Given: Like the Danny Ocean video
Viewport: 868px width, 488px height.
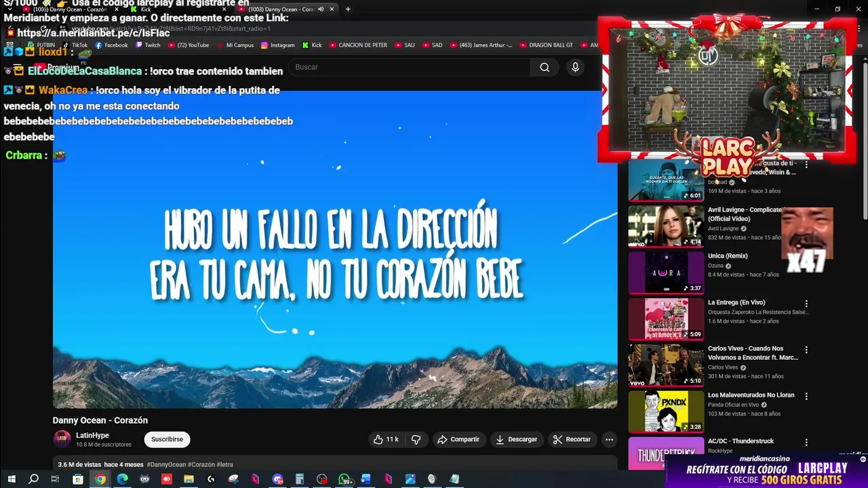Looking at the screenshot, I should click(x=385, y=439).
